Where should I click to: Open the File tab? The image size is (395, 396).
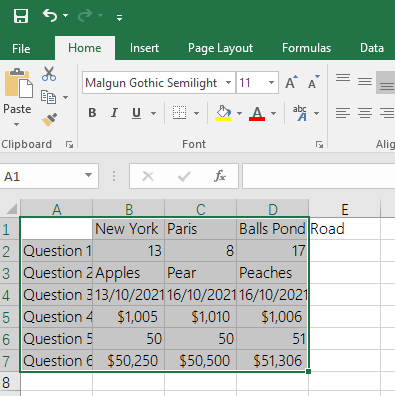point(21,48)
